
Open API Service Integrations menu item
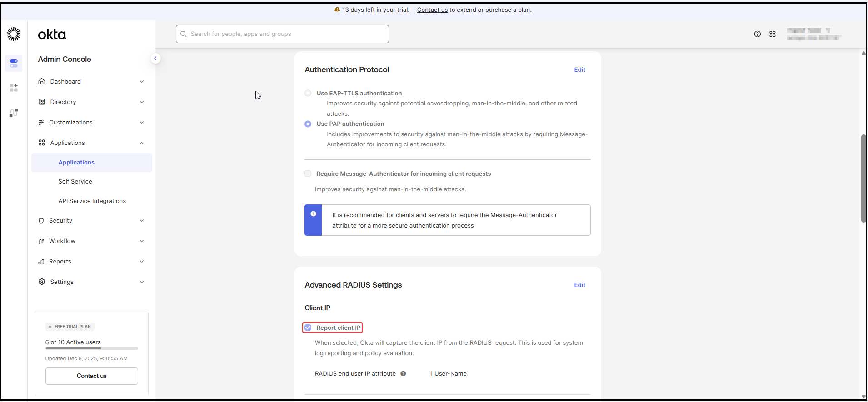click(x=92, y=201)
